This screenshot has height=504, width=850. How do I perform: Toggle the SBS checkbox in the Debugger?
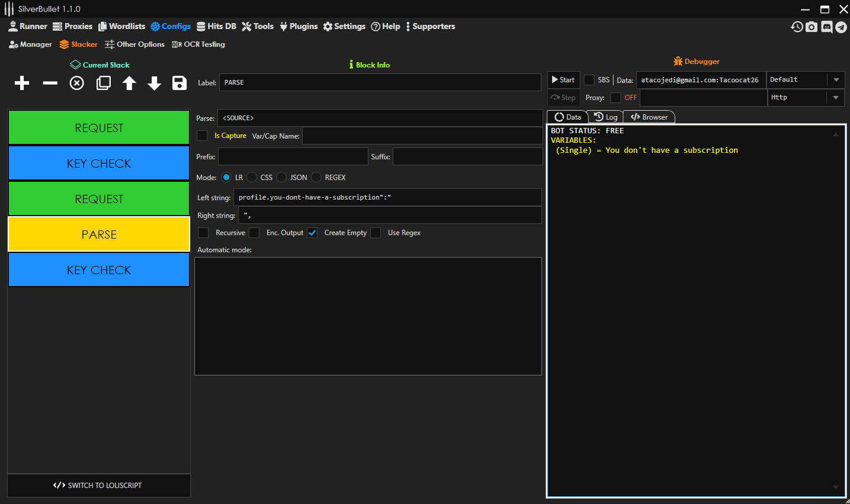pos(589,80)
